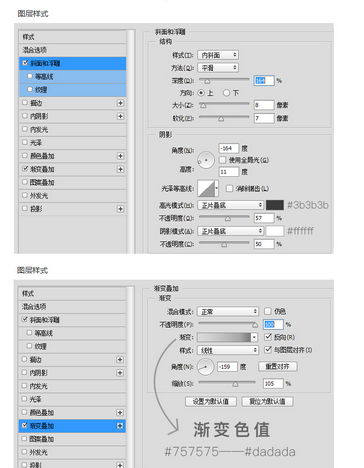Click the dark highlight color swatch #3b3b3b
364x468 pixels.
pyautogui.click(x=275, y=205)
